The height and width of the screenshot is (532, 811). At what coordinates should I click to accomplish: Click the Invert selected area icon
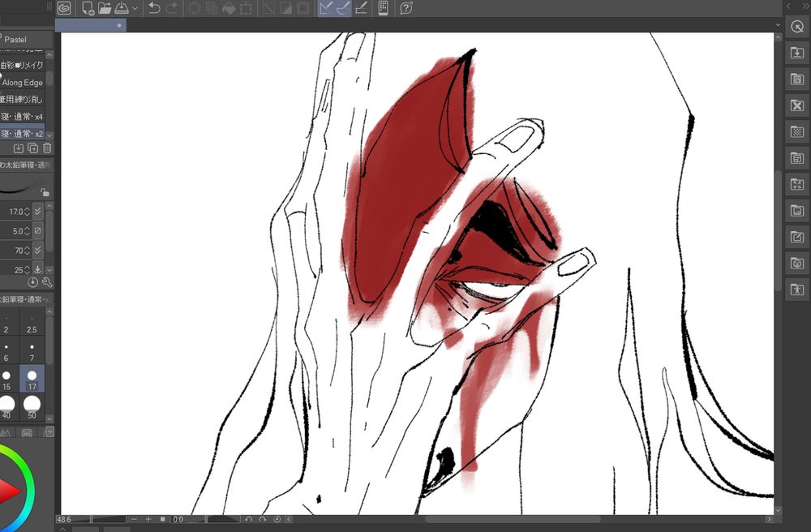[285, 8]
